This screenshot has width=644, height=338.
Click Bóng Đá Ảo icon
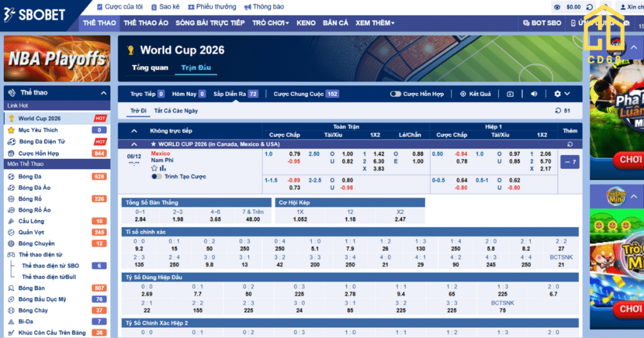tap(11, 187)
